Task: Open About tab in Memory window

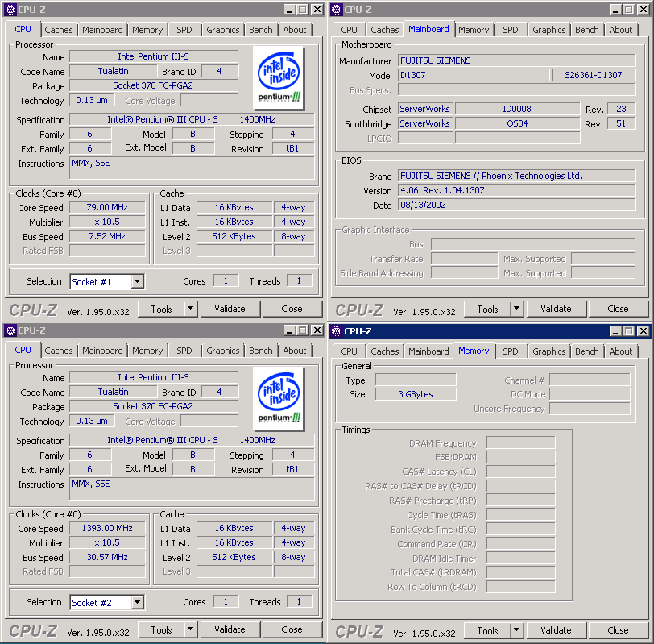Action: click(x=621, y=351)
